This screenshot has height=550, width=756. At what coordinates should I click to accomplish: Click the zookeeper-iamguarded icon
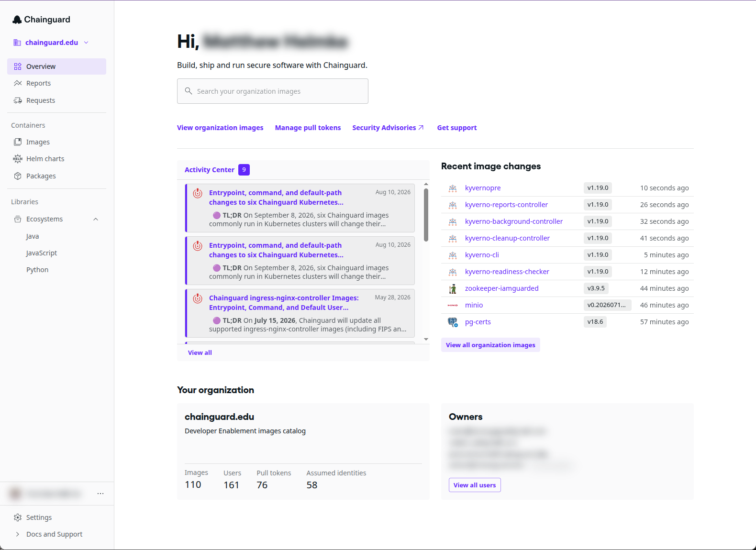pyautogui.click(x=453, y=289)
